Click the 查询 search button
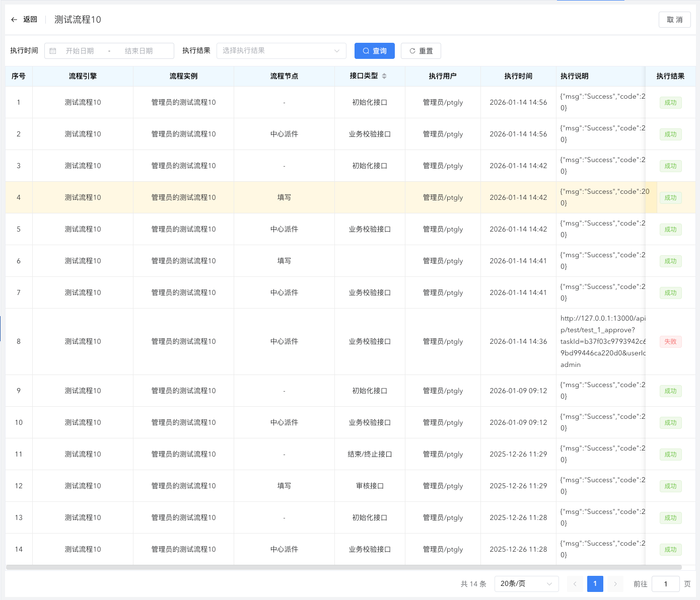The width and height of the screenshot is (700, 600). coord(374,51)
